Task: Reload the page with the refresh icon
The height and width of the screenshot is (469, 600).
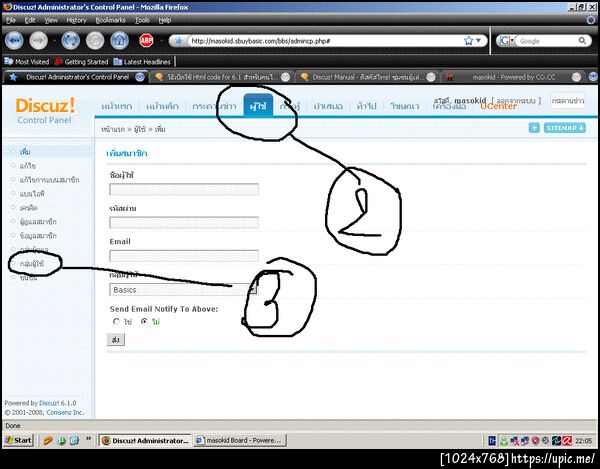Action: tap(71, 41)
